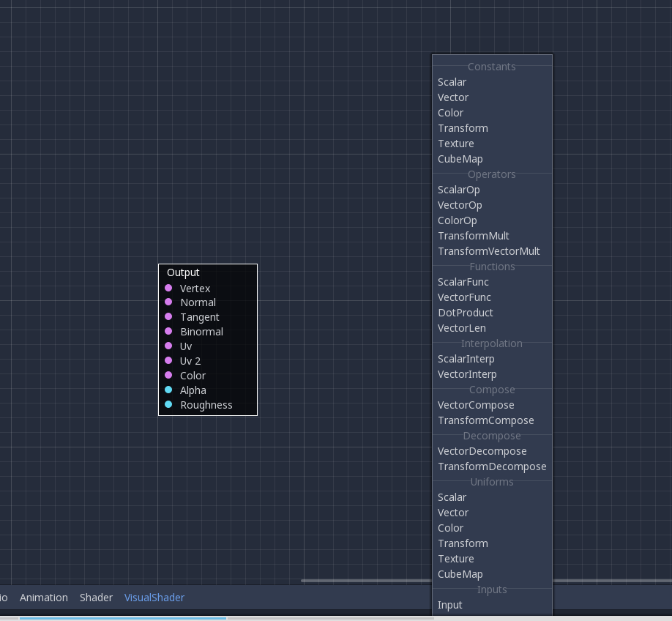
Task: Click the Roughness output port
Action: pos(169,405)
